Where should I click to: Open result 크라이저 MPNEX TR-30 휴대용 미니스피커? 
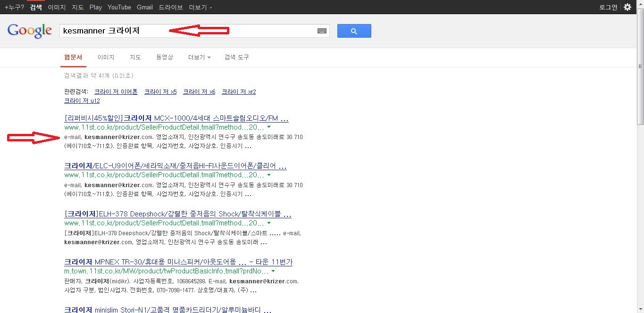(178, 262)
